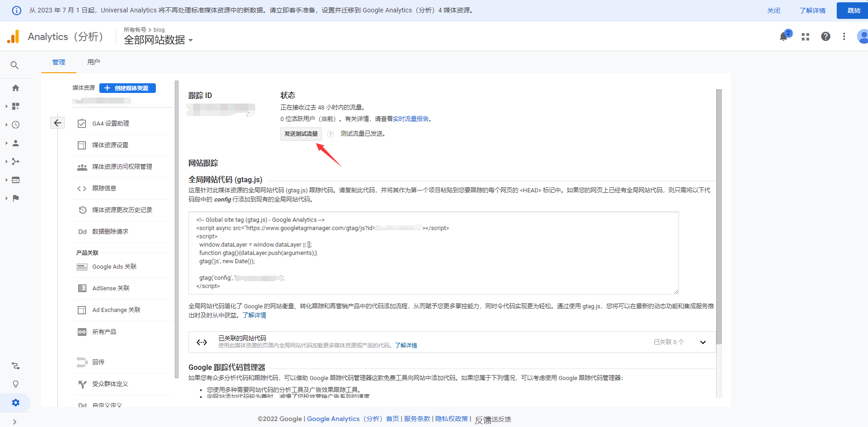Open the search icon in left sidebar
The height and width of the screenshot is (427, 868).
pyautogui.click(x=15, y=65)
